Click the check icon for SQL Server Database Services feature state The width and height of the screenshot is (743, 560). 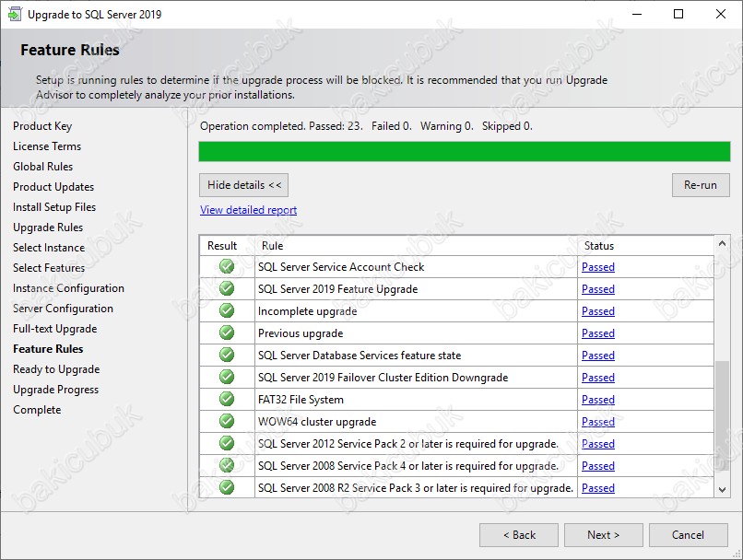point(227,355)
